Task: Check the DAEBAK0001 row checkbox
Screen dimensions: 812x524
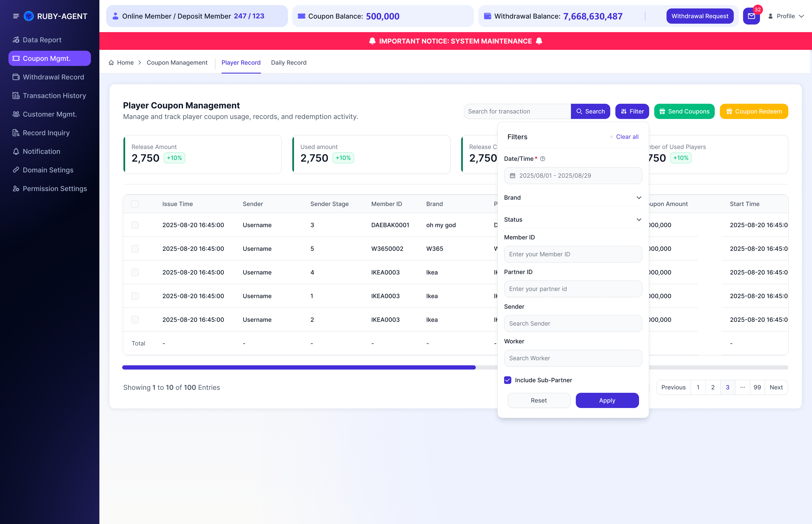Action: pos(135,225)
